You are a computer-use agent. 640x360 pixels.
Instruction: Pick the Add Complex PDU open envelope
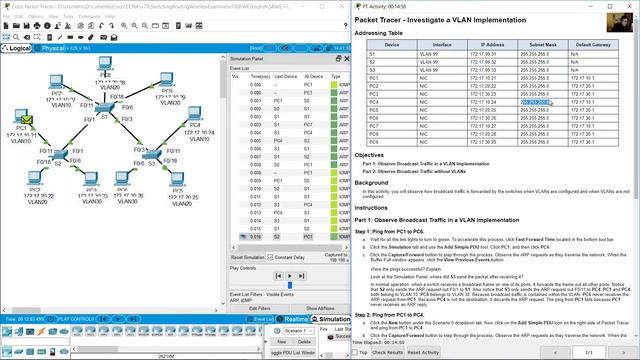pyautogui.click(x=114, y=37)
